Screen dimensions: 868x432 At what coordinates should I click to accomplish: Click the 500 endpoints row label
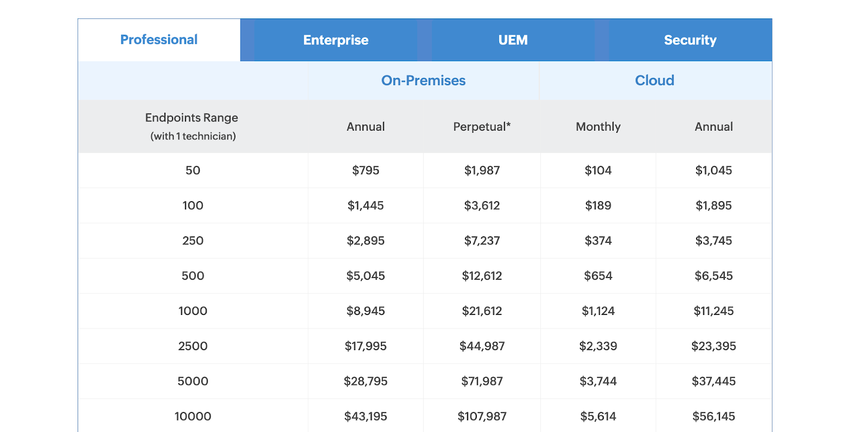pos(193,276)
